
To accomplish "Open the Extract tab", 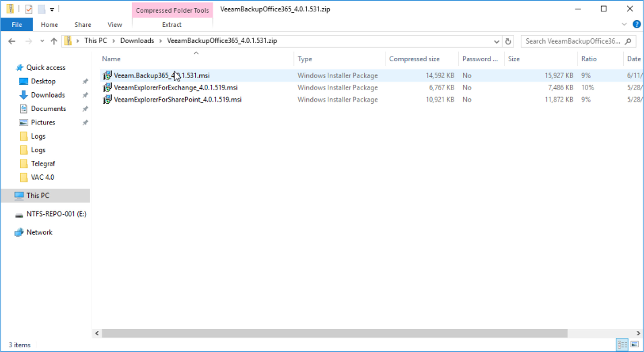I will (x=172, y=25).
